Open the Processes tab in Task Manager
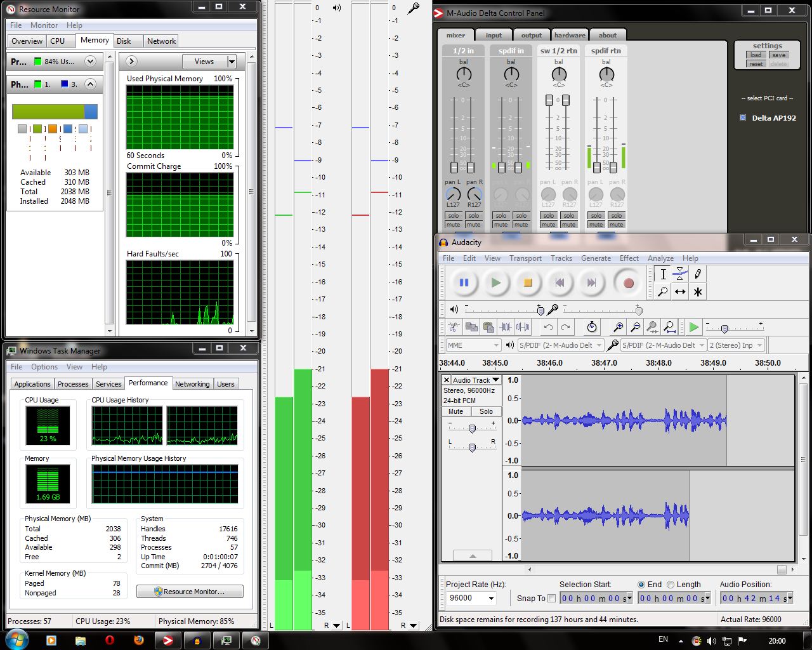Image resolution: width=812 pixels, height=650 pixels. point(73,384)
